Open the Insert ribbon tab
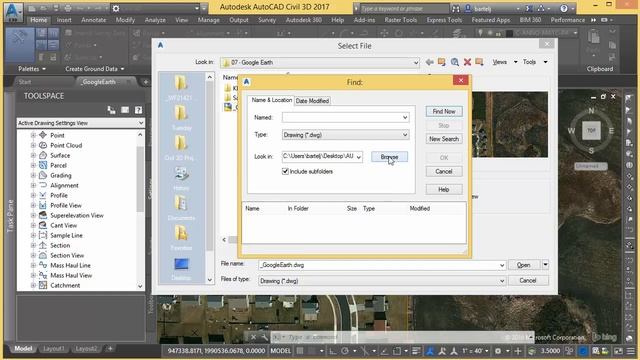 pos(64,20)
